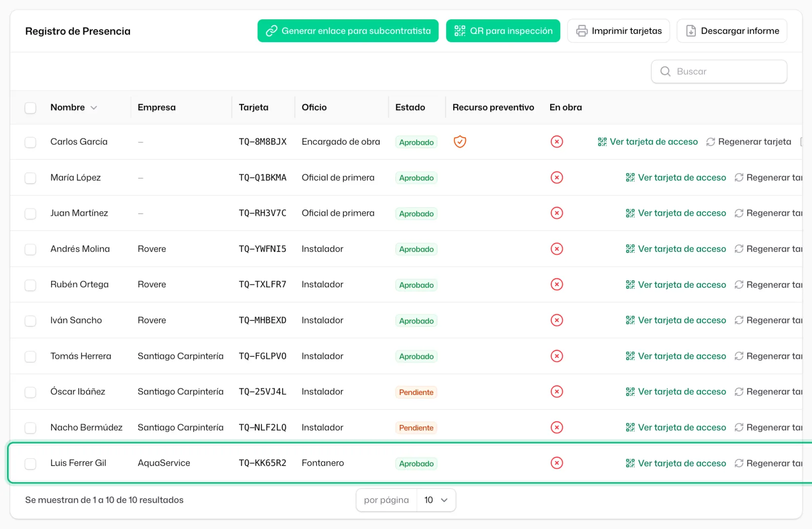This screenshot has height=529, width=812.
Task: Select the Luis Ferrer Gil checkbox
Action: (30, 464)
